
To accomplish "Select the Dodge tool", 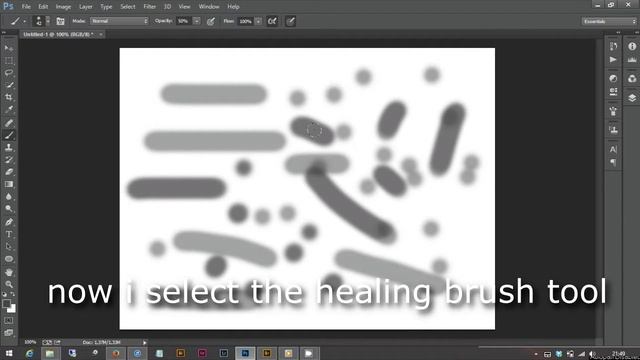I will (x=9, y=209).
